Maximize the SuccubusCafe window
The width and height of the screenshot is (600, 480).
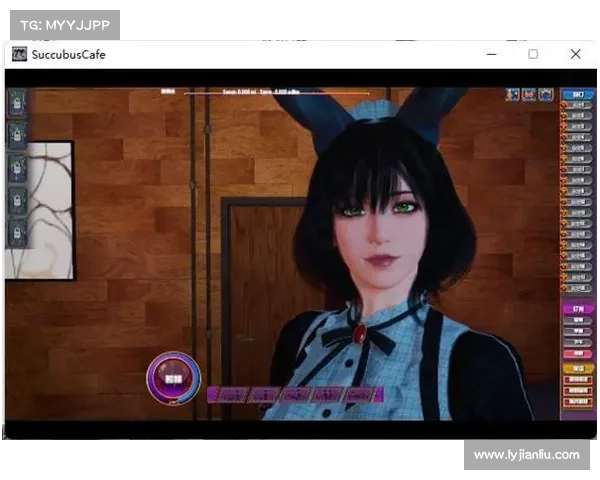tap(533, 54)
